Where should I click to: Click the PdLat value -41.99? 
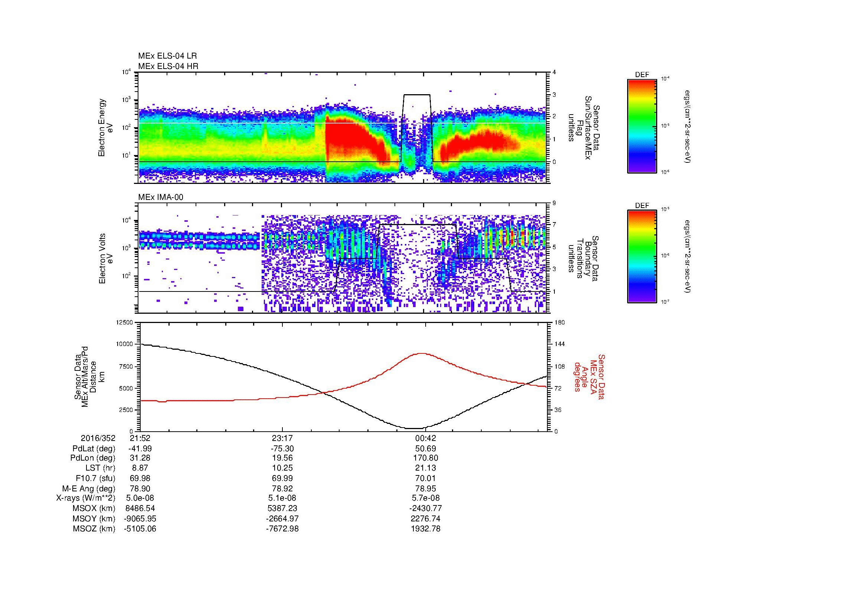140,449
